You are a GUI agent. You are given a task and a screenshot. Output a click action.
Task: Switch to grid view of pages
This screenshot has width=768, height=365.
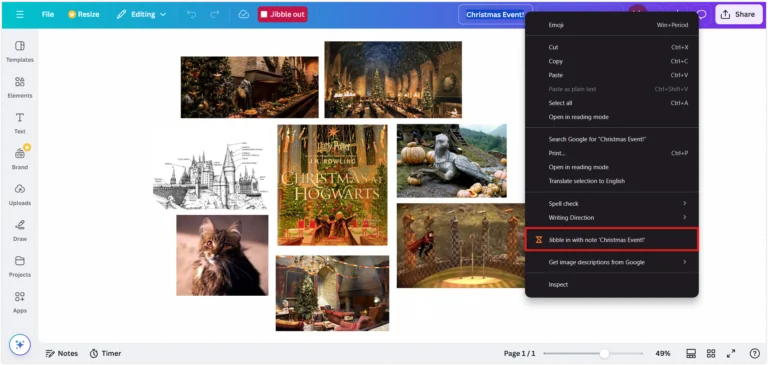[711, 353]
